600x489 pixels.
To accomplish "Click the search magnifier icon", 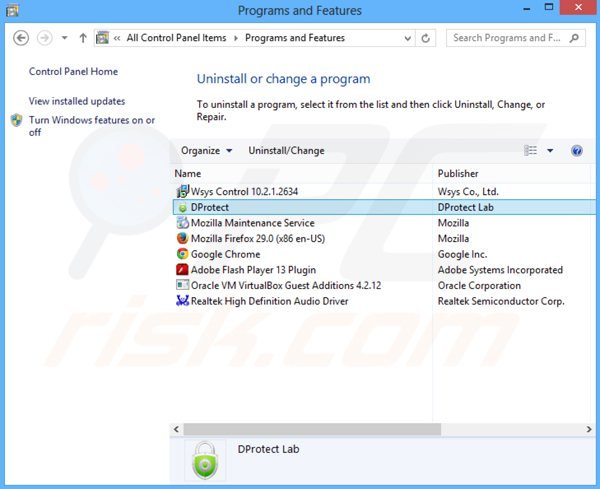I will coord(574,38).
